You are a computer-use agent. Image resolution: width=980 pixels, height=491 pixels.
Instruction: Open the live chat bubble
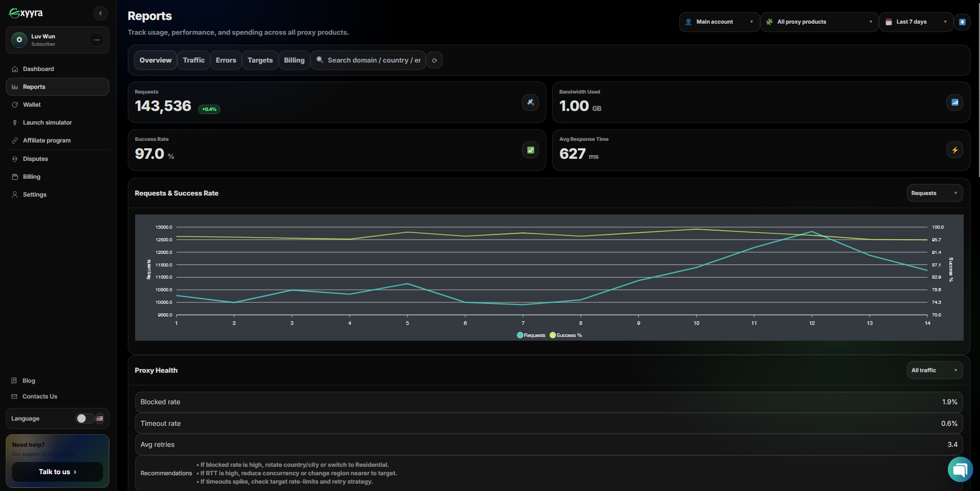tap(960, 469)
